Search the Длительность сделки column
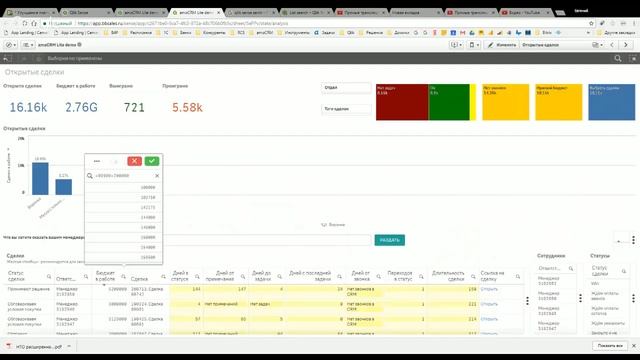Image resolution: width=640 pixels, height=360 pixels. 473,277
